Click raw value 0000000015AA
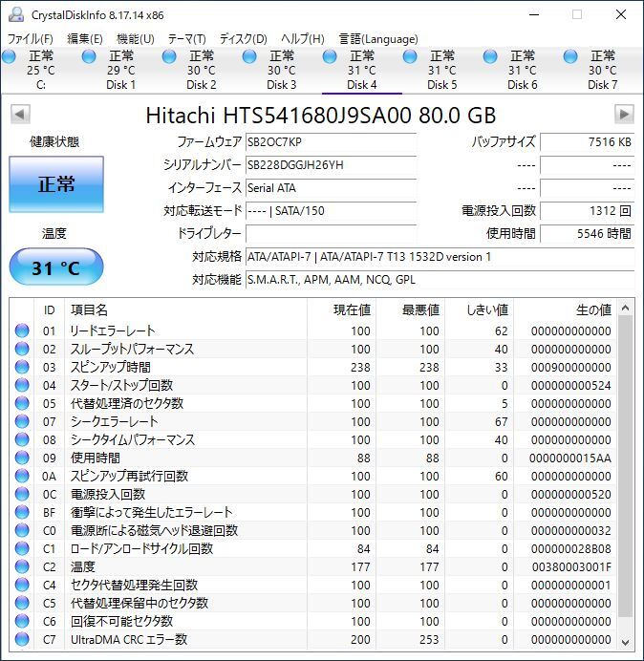 tap(570, 458)
